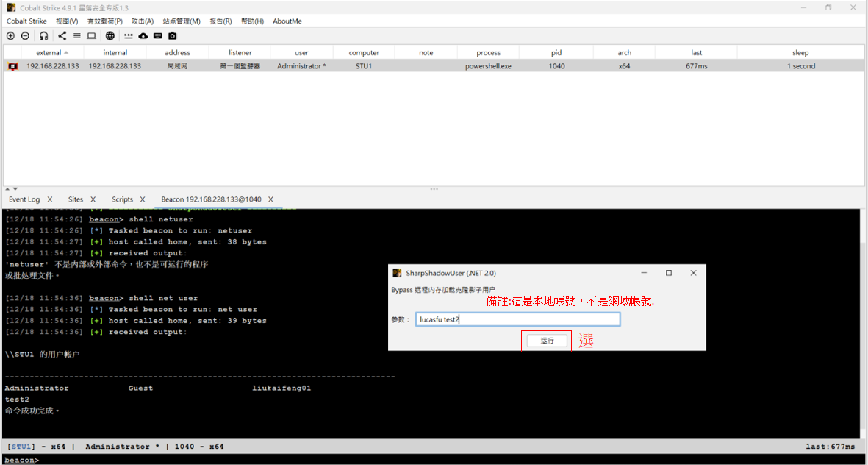
Task: Sort by the address column header
Action: pos(178,53)
